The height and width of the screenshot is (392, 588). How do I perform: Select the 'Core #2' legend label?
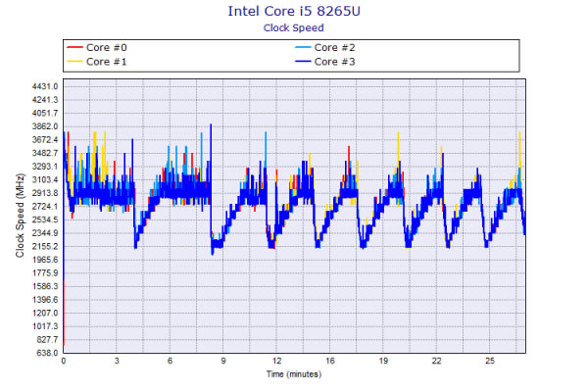click(x=334, y=48)
